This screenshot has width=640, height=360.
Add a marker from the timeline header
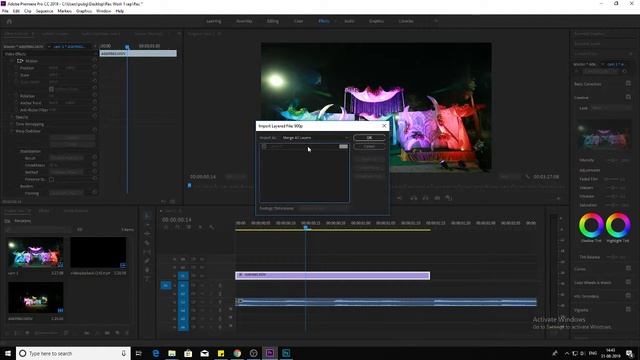point(200,227)
